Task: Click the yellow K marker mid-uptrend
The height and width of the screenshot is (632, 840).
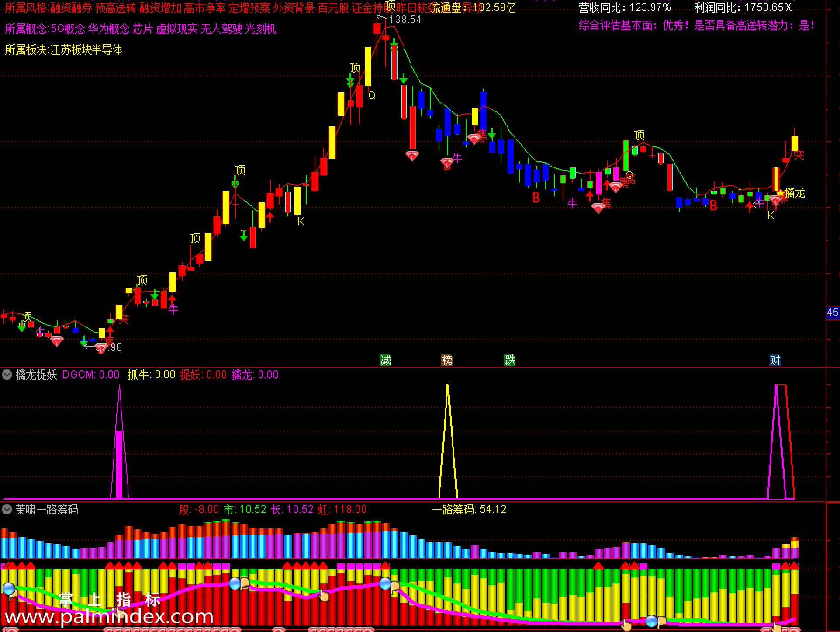Action: [x=301, y=222]
